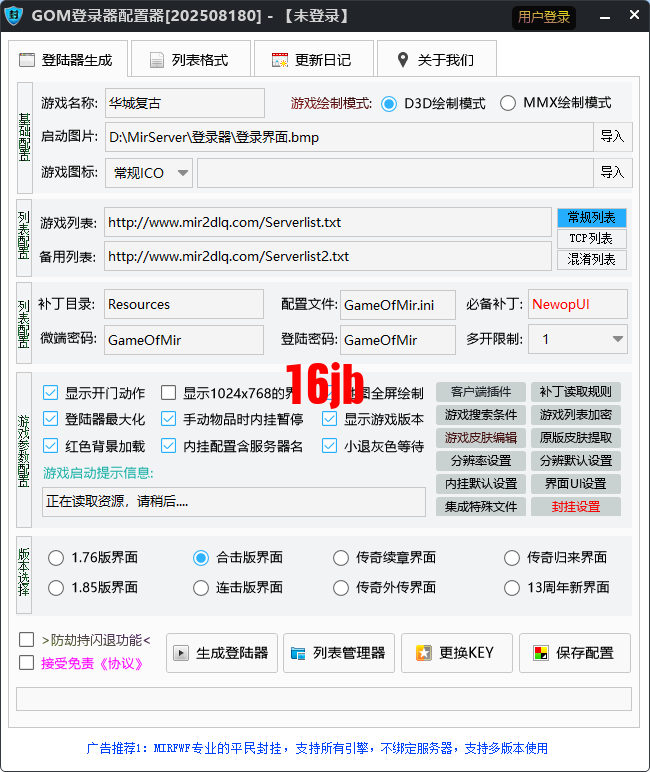Click the location pin icon on 关于我们
This screenshot has width=650, height=772.
tap(403, 60)
